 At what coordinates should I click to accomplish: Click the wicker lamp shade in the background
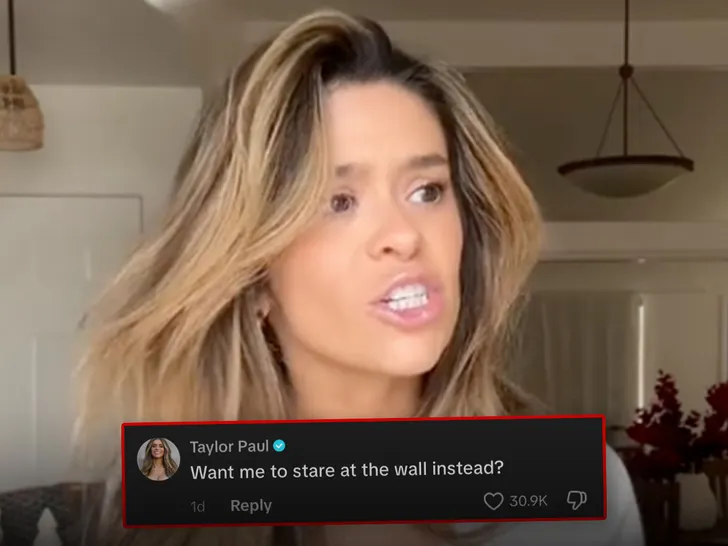(21, 113)
